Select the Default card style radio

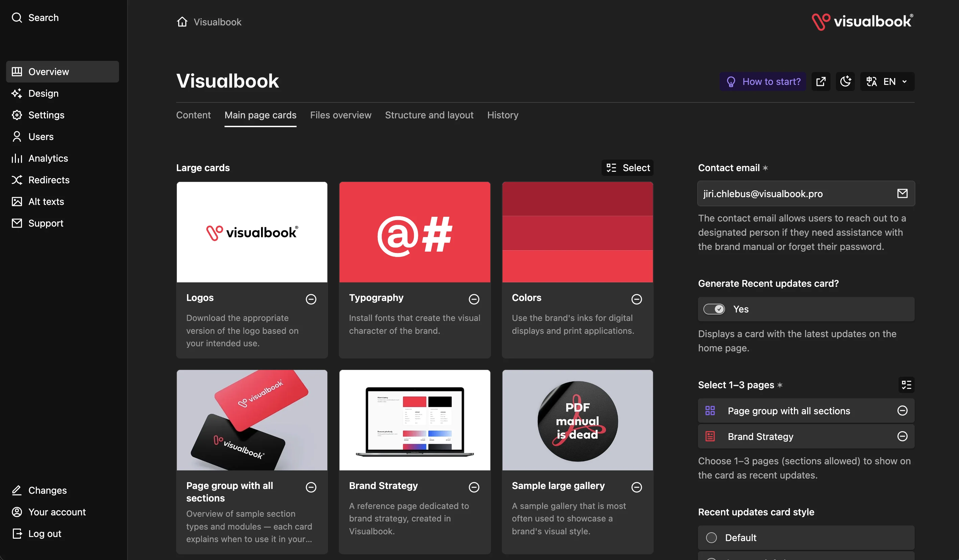click(x=711, y=538)
